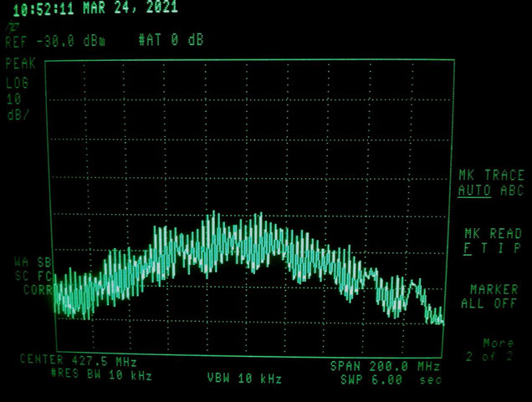Image resolution: width=532 pixels, height=402 pixels.
Task: Open the More 2 of 2 softkey page
Action: point(489,350)
